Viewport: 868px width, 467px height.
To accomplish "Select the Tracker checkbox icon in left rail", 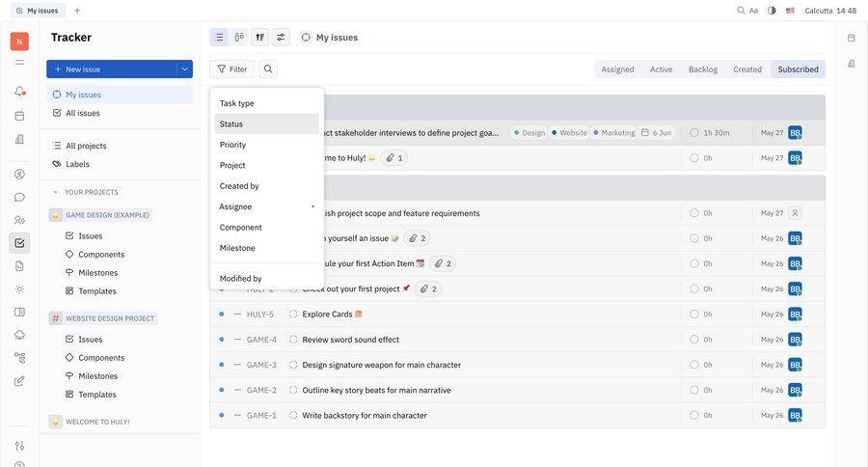I will (x=19, y=242).
